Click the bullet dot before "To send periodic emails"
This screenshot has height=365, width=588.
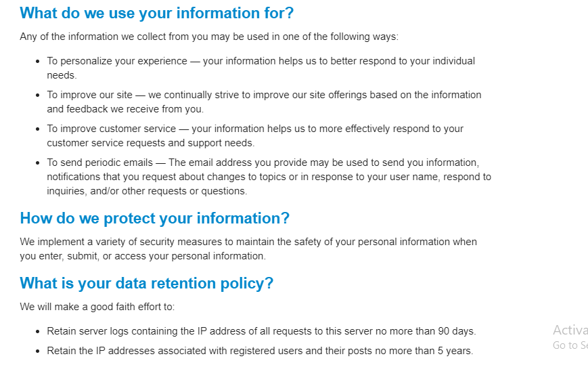[37, 163]
